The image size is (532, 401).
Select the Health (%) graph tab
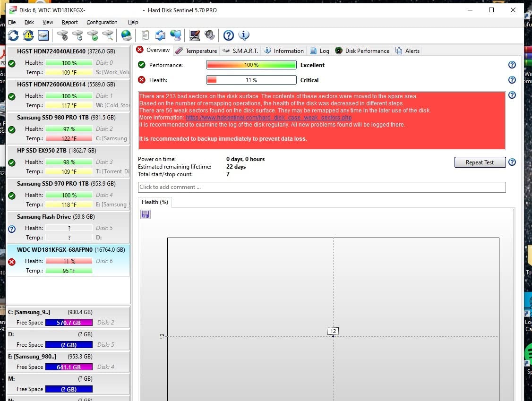pyautogui.click(x=154, y=202)
